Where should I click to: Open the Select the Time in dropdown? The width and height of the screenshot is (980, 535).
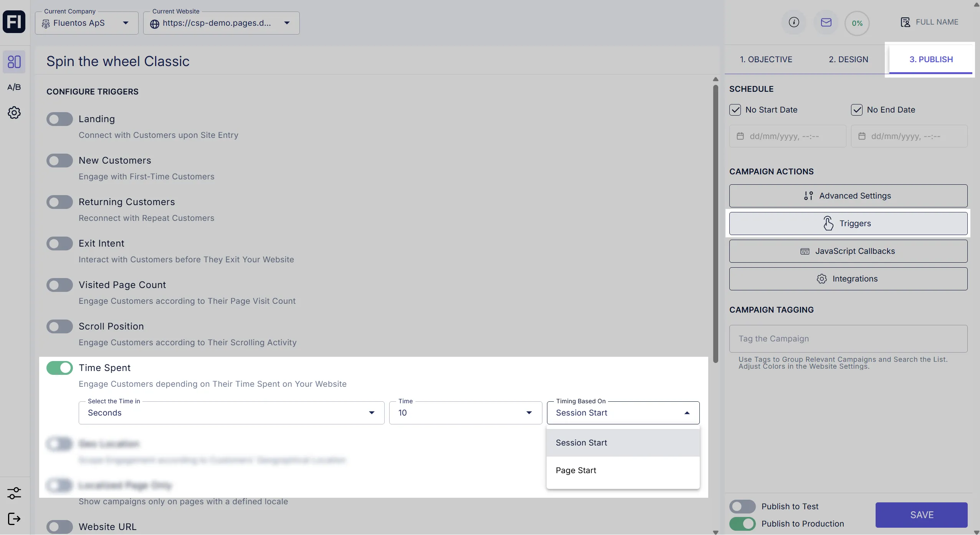pos(231,413)
